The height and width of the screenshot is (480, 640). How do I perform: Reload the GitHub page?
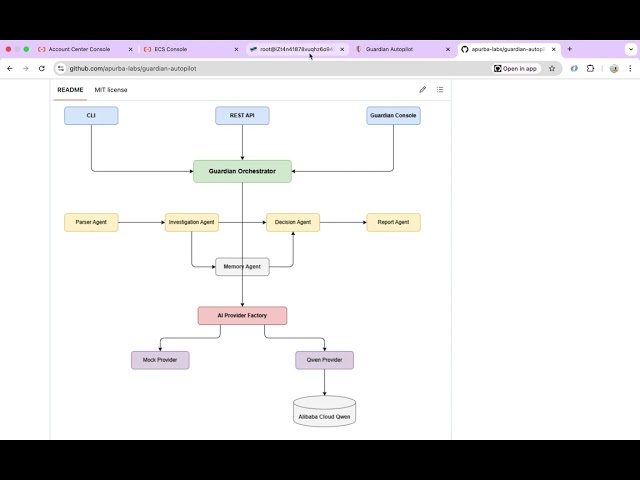point(42,69)
